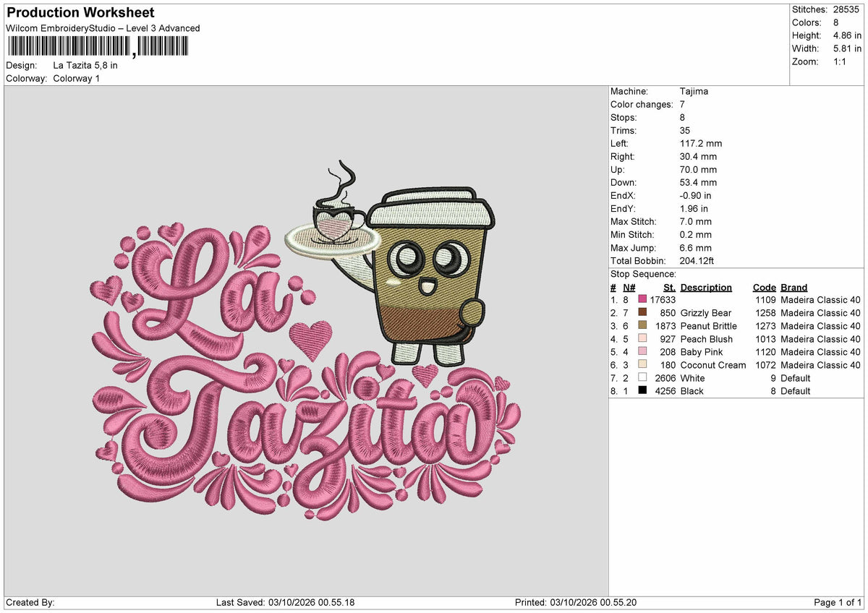
Task: Click the pink thread color swatch
Action: [642, 299]
